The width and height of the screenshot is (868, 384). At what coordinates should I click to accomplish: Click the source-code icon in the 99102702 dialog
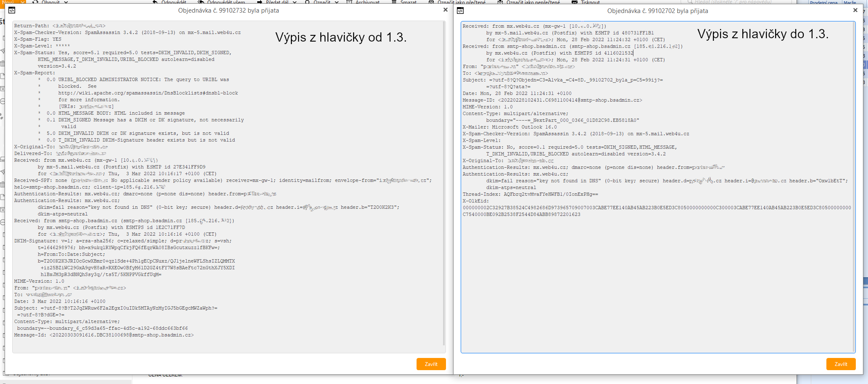(460, 11)
